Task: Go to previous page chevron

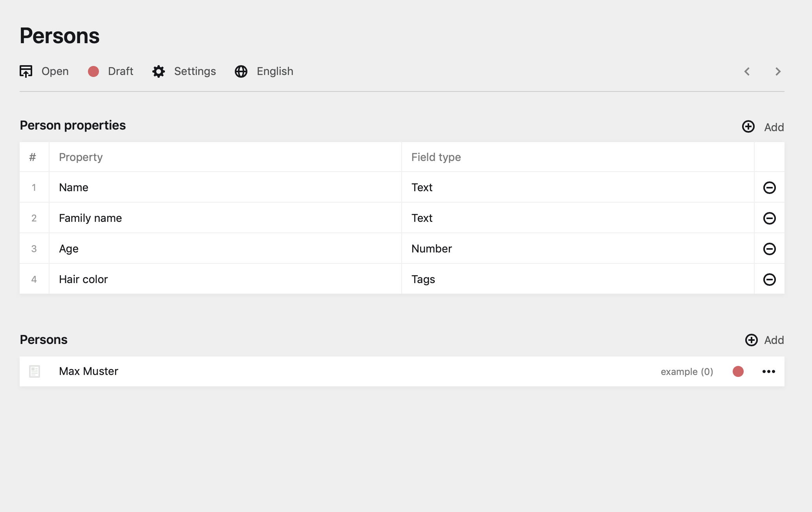Action: [747, 71]
